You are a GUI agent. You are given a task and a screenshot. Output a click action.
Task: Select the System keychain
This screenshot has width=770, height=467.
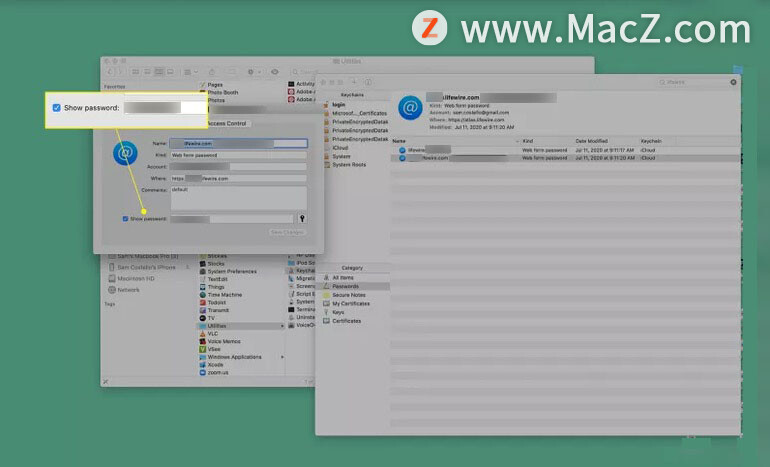point(341,156)
